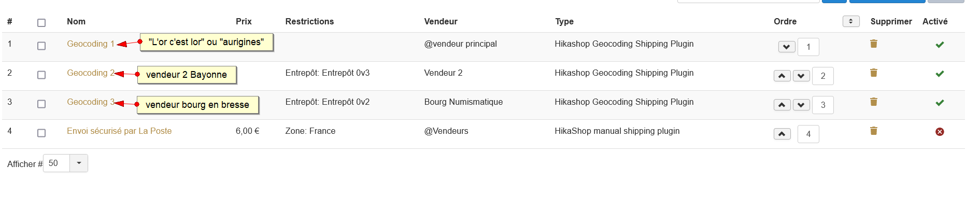Click order input field of Geocoding 2
Viewport: 980px width, 208px height.
822,76
